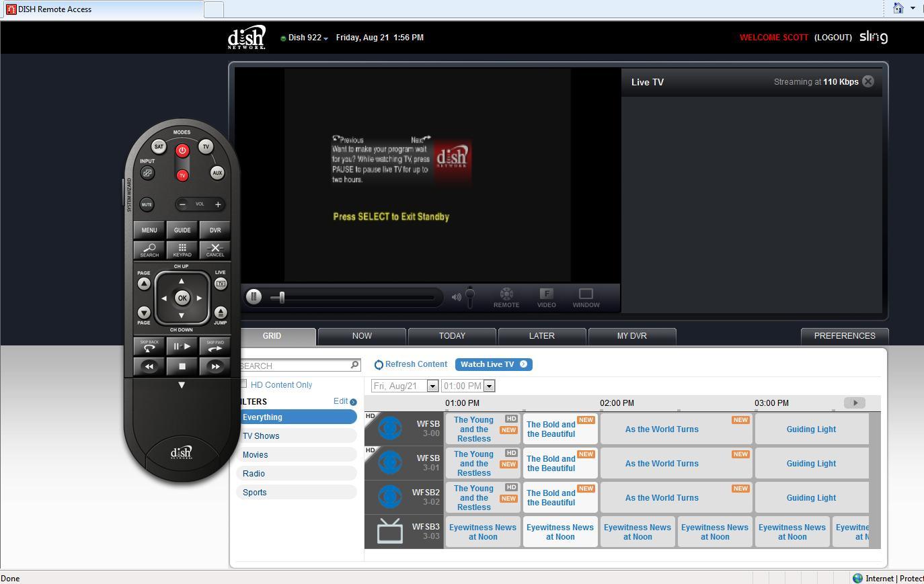Toggle the REMOTE display button
Viewport: 924px width, 584px height.
(x=506, y=298)
